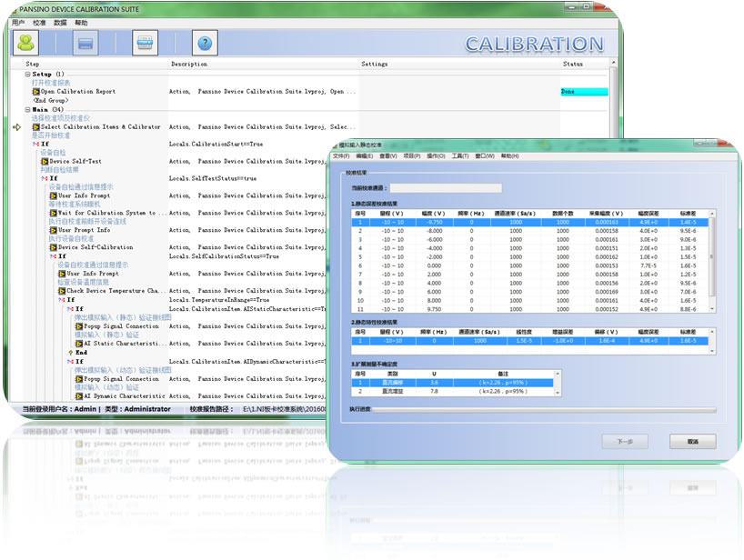Click the Device Self-Test step icon
This screenshot has width=744, height=560.
pyautogui.click(x=44, y=161)
